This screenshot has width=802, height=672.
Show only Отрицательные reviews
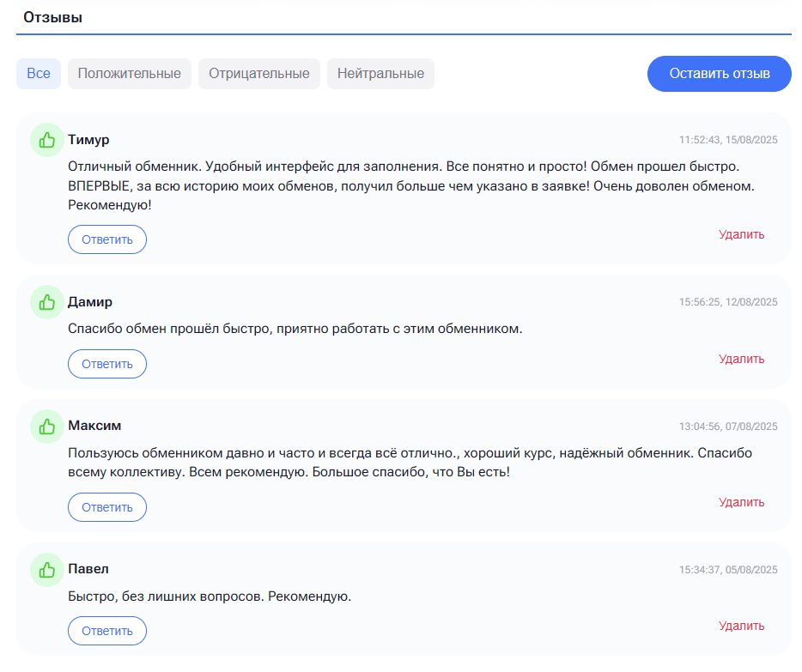click(x=258, y=74)
